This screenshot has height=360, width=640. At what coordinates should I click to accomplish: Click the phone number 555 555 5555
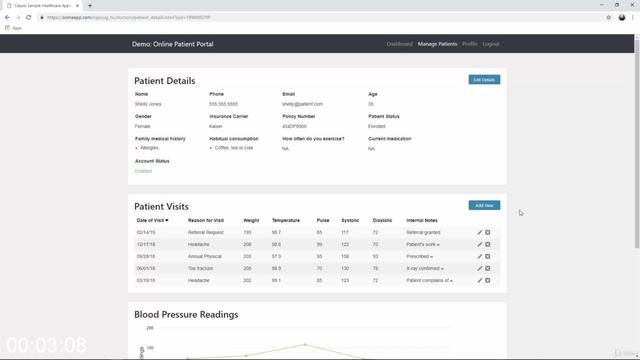pos(223,104)
